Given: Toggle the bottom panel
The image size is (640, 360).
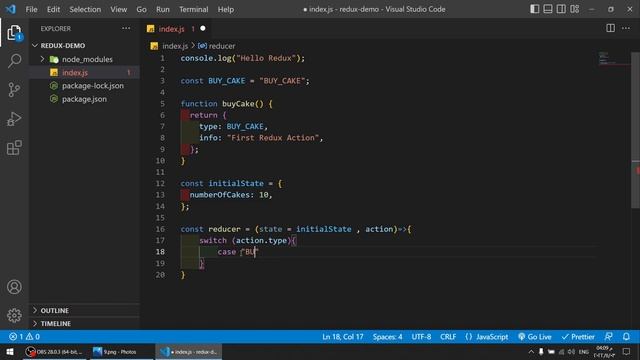Looking at the screenshot, I should tap(548, 9).
